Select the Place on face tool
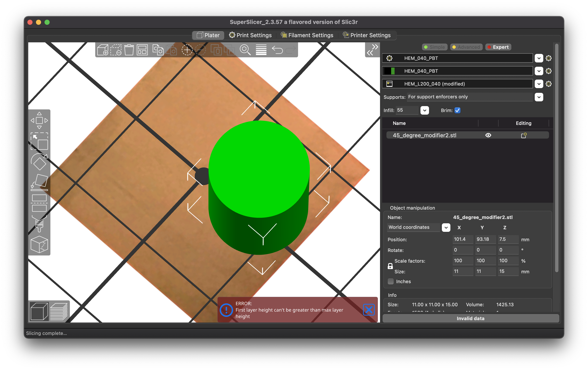Screen dimensions: 588x370 pos(39,182)
